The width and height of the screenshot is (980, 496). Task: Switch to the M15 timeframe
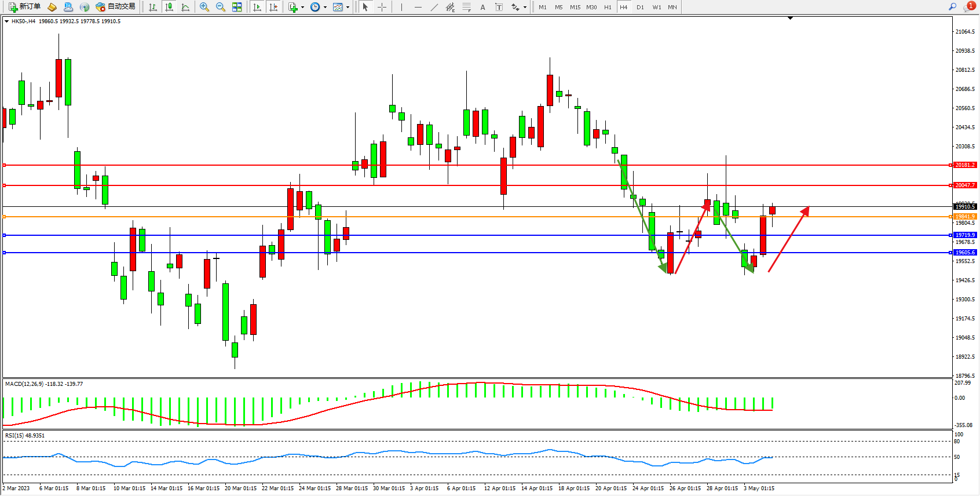575,7
